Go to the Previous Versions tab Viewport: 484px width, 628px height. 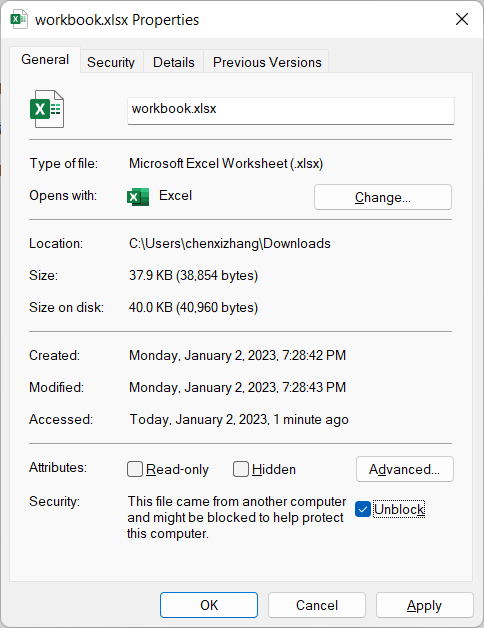click(267, 62)
